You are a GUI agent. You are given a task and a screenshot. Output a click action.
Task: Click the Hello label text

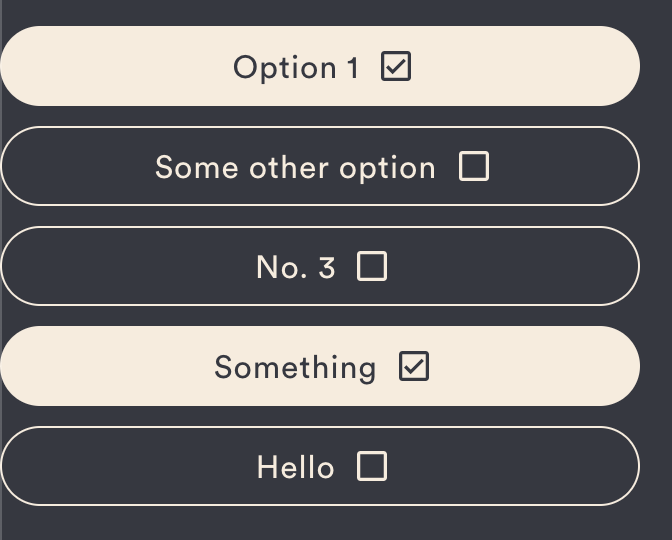(x=295, y=467)
